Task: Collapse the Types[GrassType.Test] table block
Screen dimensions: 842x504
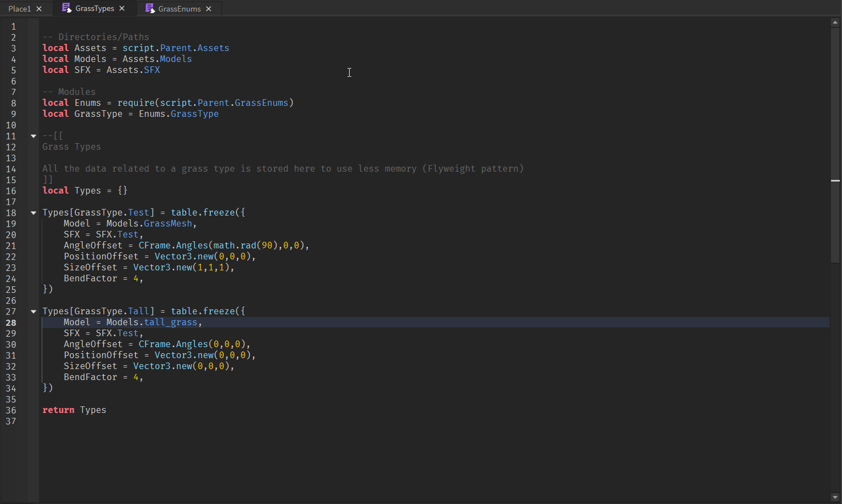Action: tap(33, 213)
